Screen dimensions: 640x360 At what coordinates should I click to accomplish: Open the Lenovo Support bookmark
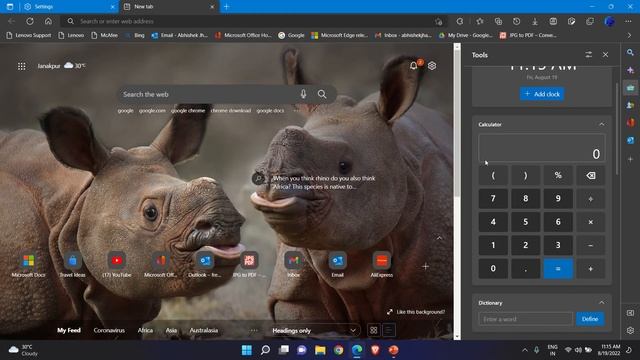[x=29, y=36]
